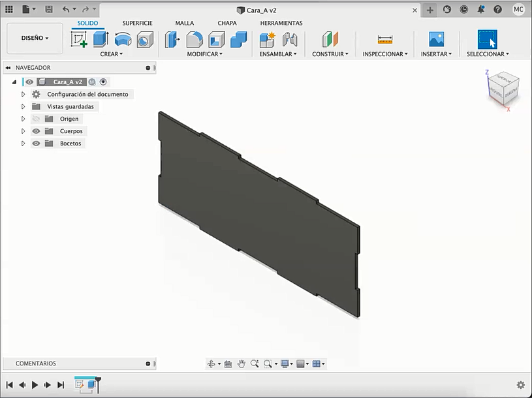This screenshot has height=398, width=532.
Task: Open the data panel grid icon
Action: click(9, 10)
